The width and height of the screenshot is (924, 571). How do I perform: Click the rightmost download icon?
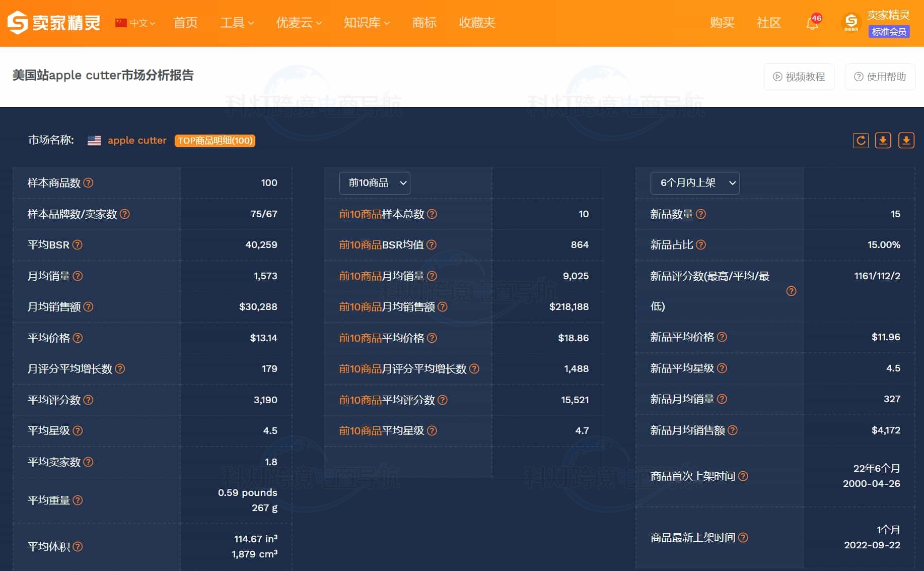pos(906,141)
